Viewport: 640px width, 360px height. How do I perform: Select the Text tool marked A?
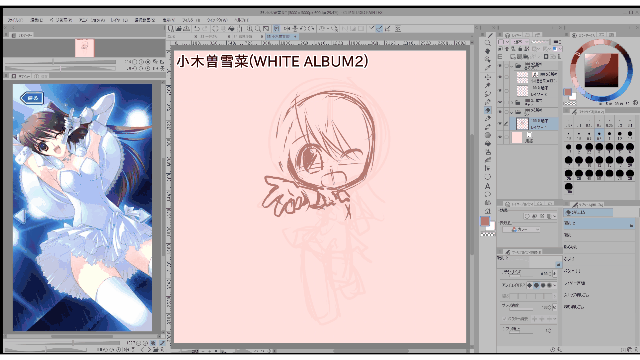(x=488, y=186)
